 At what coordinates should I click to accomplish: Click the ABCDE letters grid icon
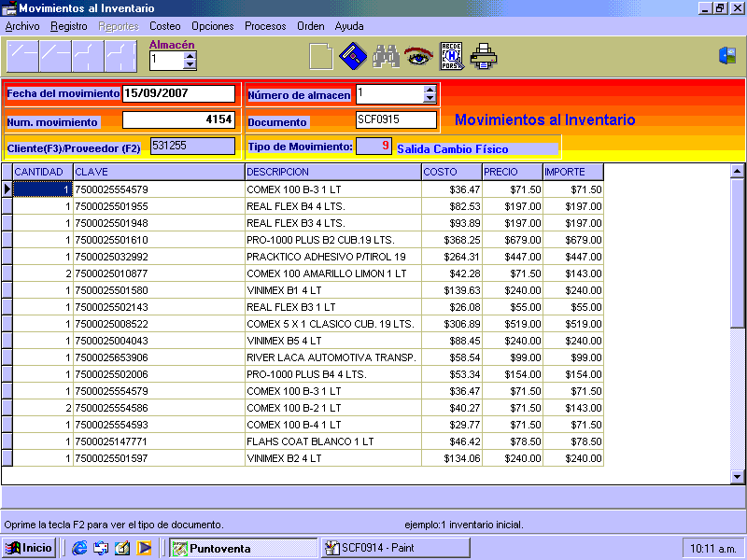coord(451,57)
